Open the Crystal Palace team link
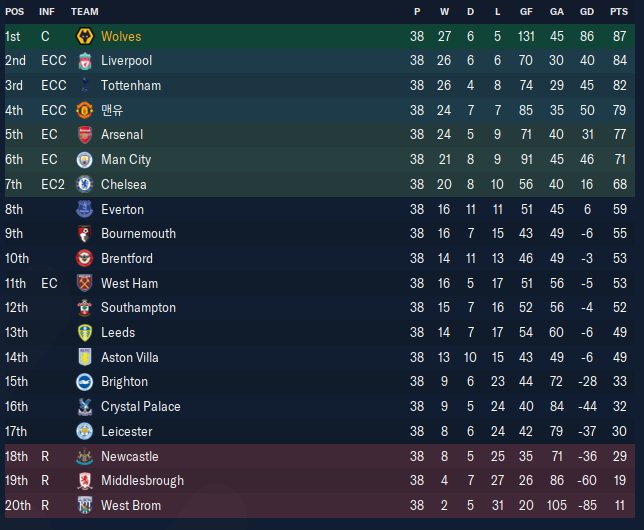Viewport: 644px width, 530px height. click(x=140, y=407)
